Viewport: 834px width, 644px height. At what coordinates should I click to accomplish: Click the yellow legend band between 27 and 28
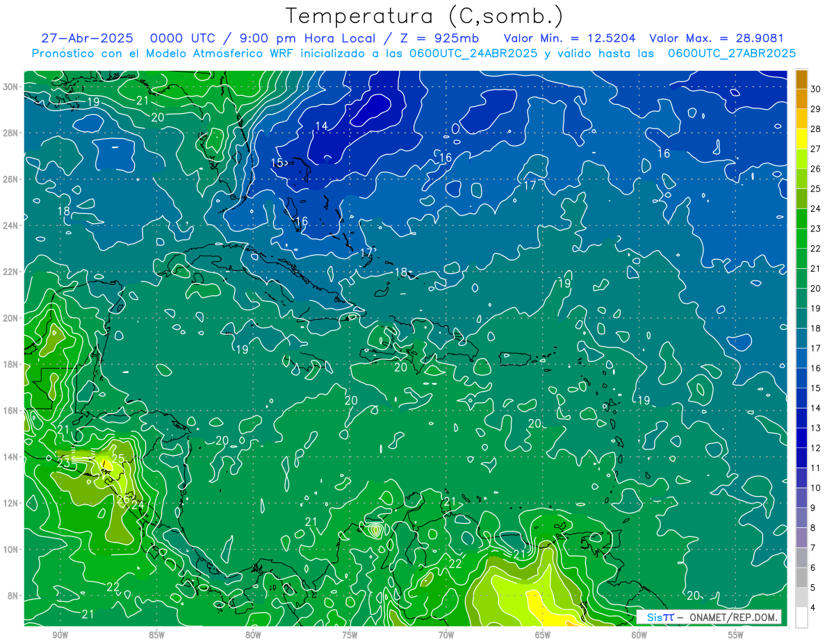click(801, 139)
